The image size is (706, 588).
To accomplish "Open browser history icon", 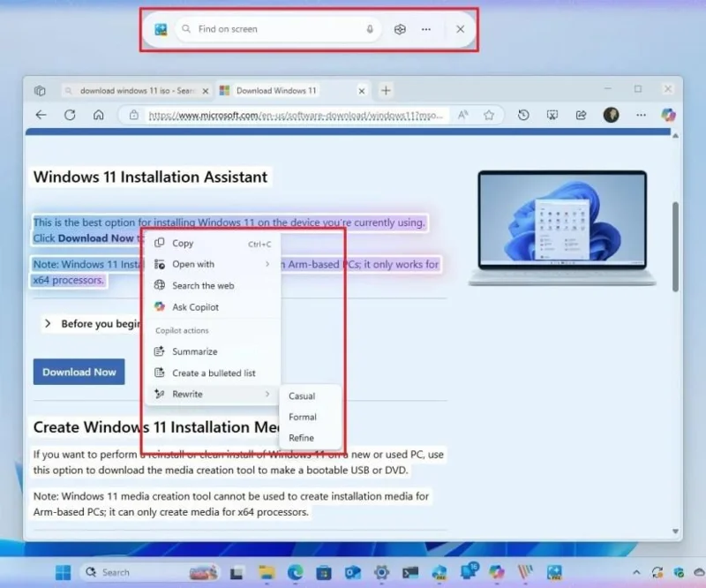I will 523,115.
